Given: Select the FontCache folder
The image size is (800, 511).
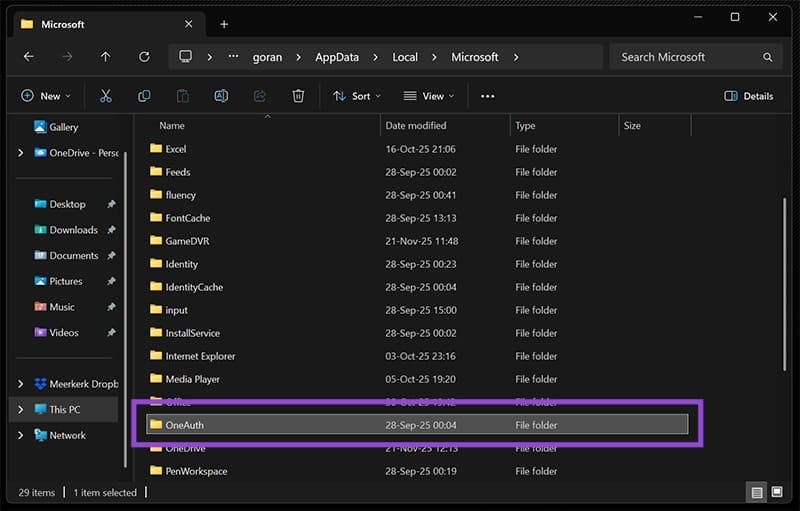Looking at the screenshot, I should pyautogui.click(x=417, y=218).
